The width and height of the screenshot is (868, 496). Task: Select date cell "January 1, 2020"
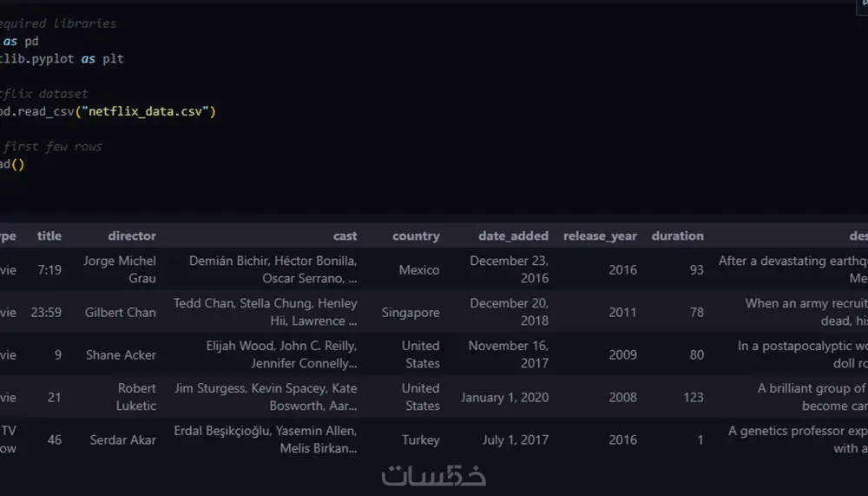[504, 397]
